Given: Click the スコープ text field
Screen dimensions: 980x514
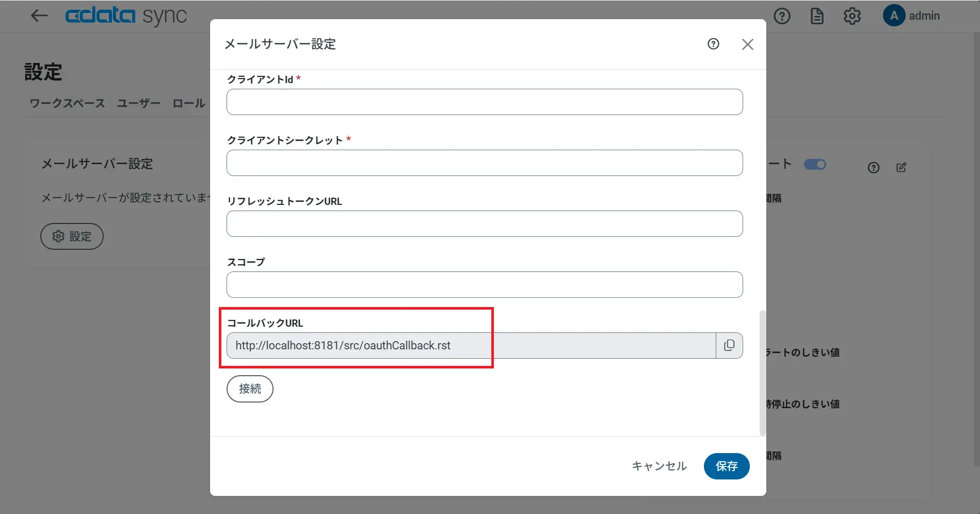Looking at the screenshot, I should click(484, 285).
